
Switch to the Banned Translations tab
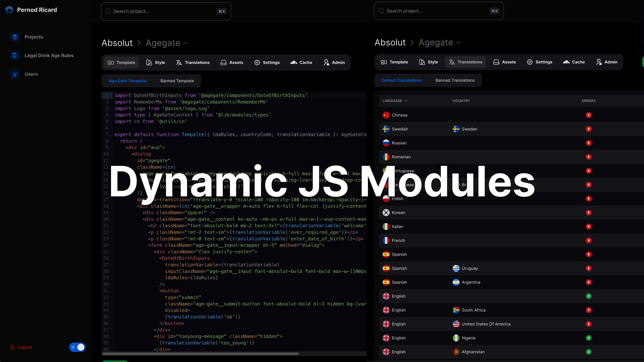(455, 80)
